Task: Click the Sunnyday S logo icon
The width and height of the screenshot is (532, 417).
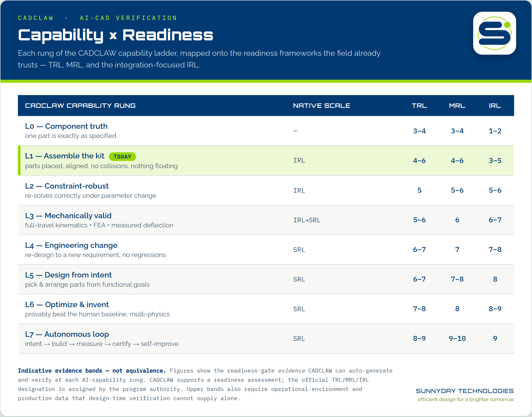Action: tap(494, 33)
